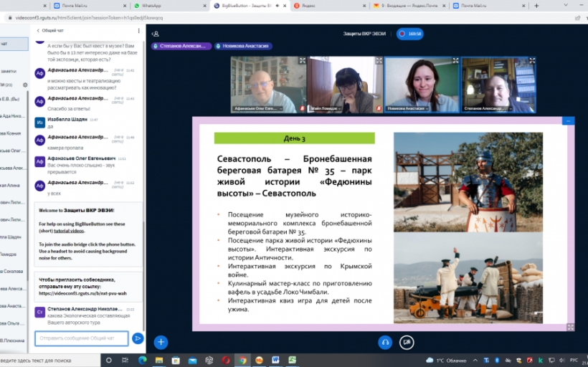Image resolution: width=588 pixels, height=367 pixels.
Task: Open Excel from taskbar
Action: pos(292,361)
